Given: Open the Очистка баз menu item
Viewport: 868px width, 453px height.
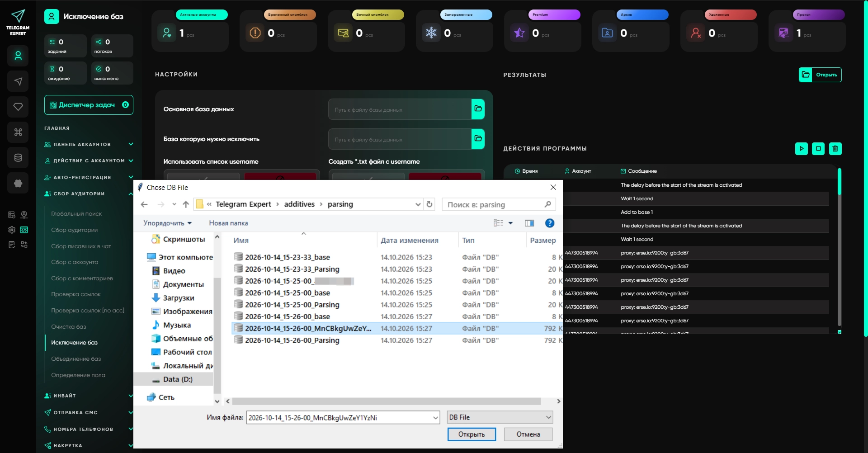Looking at the screenshot, I should tap(68, 326).
